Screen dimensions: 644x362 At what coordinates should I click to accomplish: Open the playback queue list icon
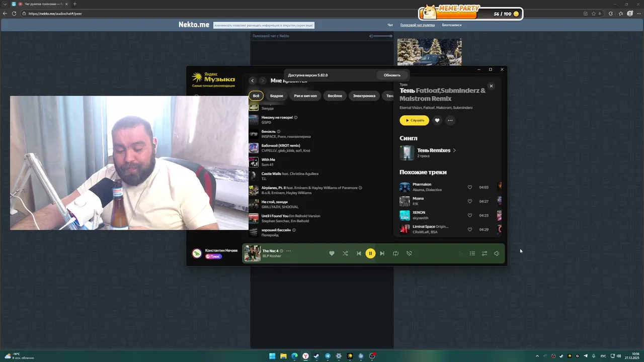472,253
